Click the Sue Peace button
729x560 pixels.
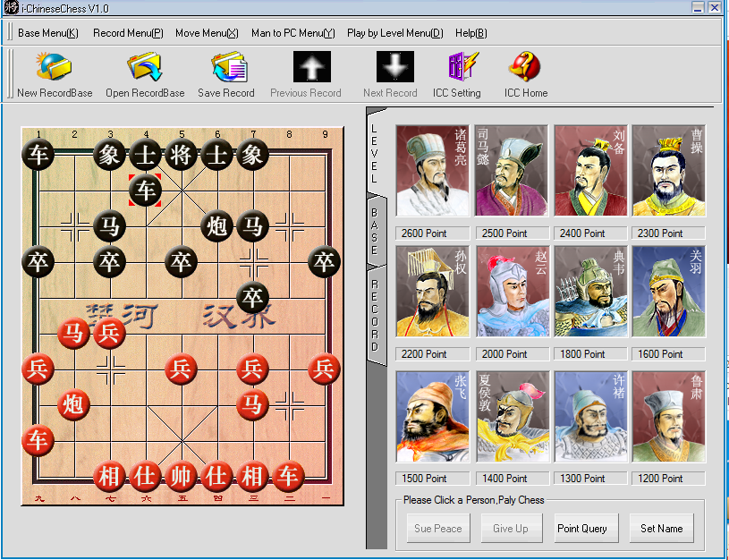(x=438, y=529)
